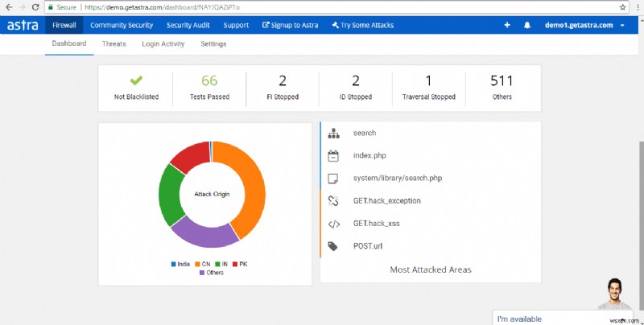Screen dimensions: 644x325
Task: Click the astra logo
Action: (x=23, y=25)
